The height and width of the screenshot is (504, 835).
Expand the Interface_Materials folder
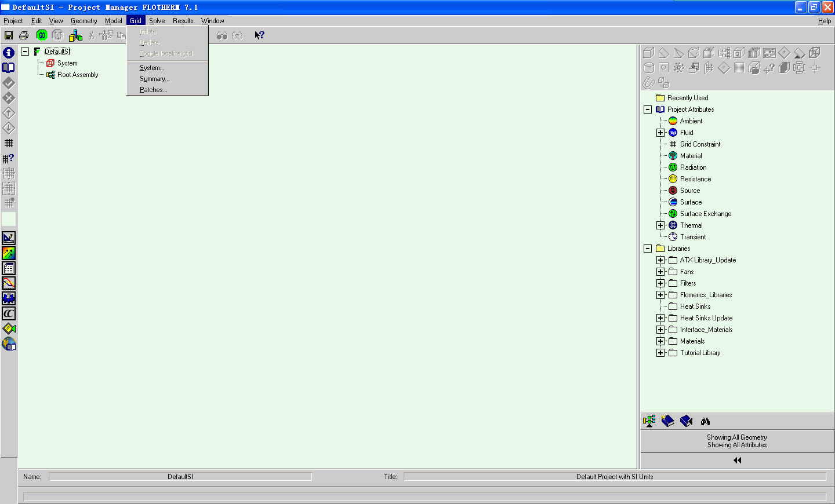[660, 330]
